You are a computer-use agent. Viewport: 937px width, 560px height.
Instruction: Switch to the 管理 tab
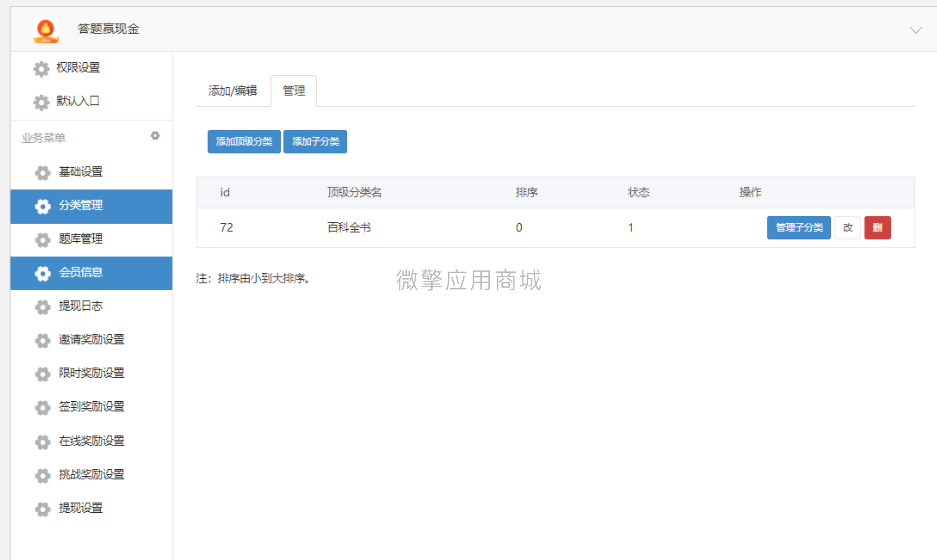pyautogui.click(x=294, y=91)
